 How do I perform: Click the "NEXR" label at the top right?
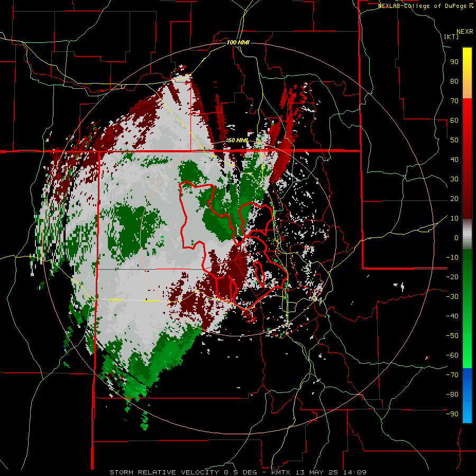coord(465,32)
